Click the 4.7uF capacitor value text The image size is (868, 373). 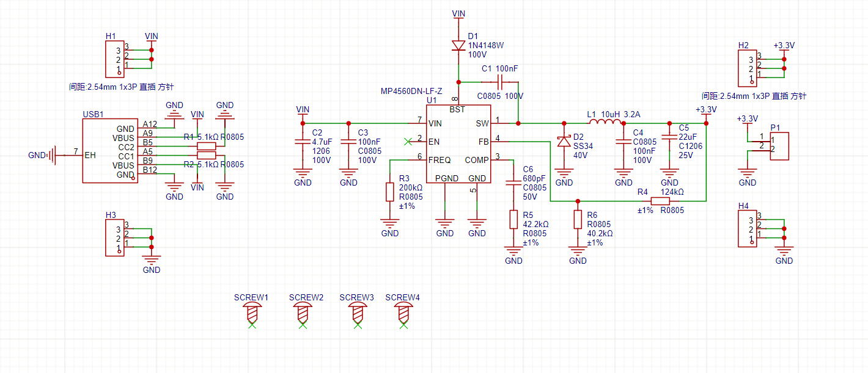[x=322, y=142]
